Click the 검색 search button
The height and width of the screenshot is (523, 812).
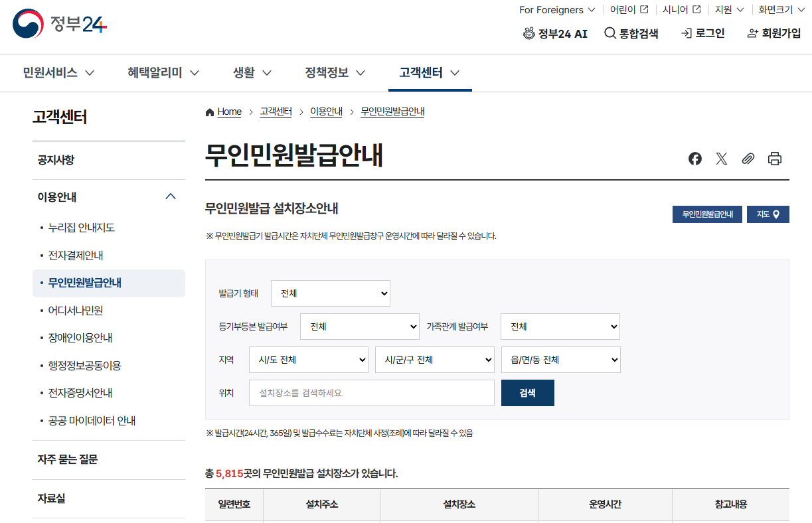527,392
